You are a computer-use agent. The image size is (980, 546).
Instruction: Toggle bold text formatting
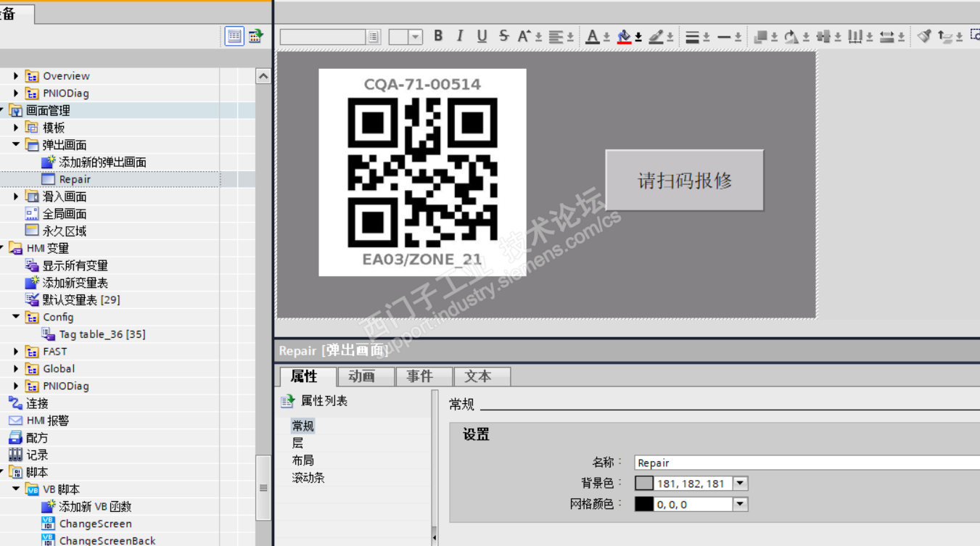click(438, 36)
